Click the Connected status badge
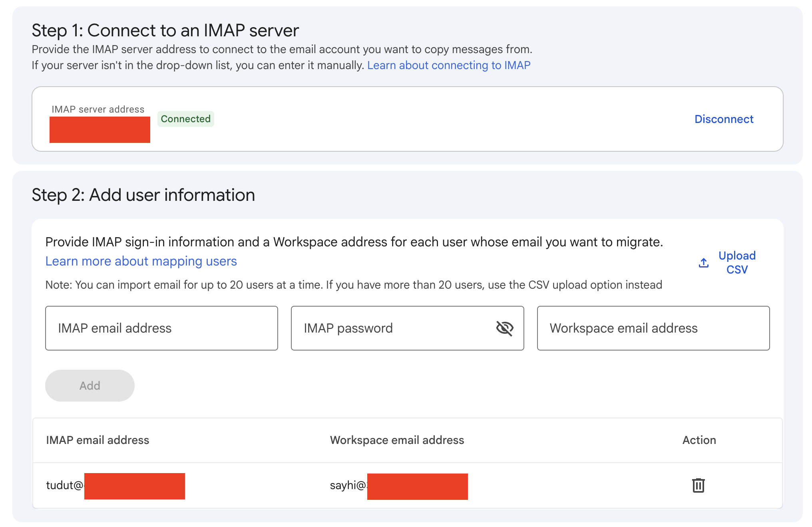The height and width of the screenshot is (527, 812). pyautogui.click(x=185, y=119)
